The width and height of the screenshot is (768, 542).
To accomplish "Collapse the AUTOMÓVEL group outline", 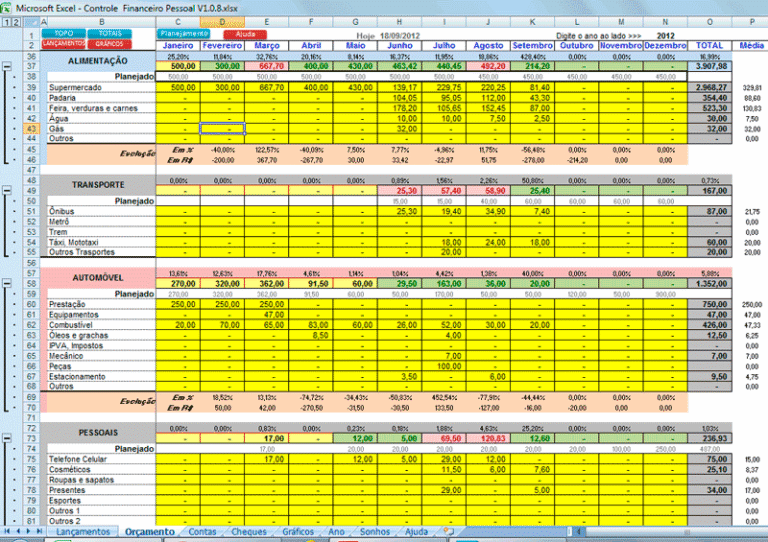I will [7, 283].
